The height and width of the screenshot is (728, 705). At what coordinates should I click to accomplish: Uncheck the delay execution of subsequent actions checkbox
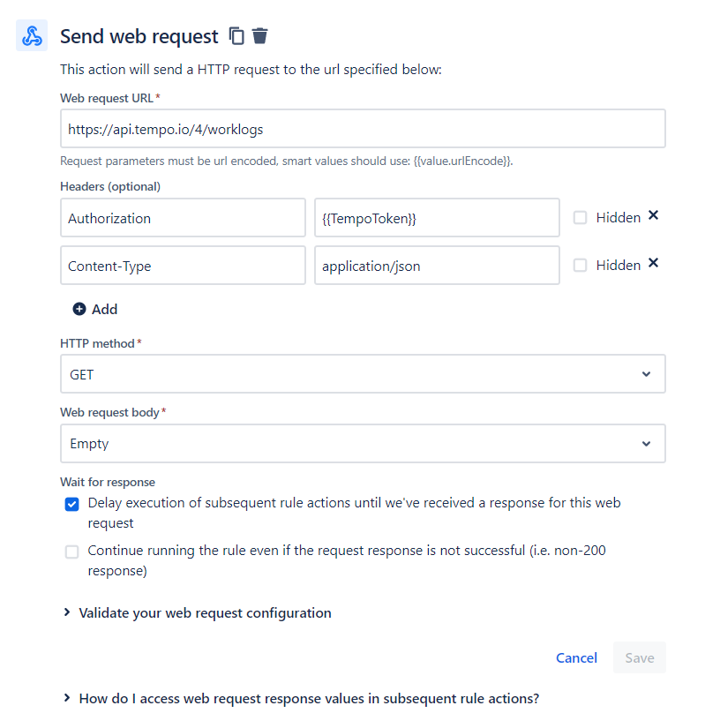pos(71,504)
